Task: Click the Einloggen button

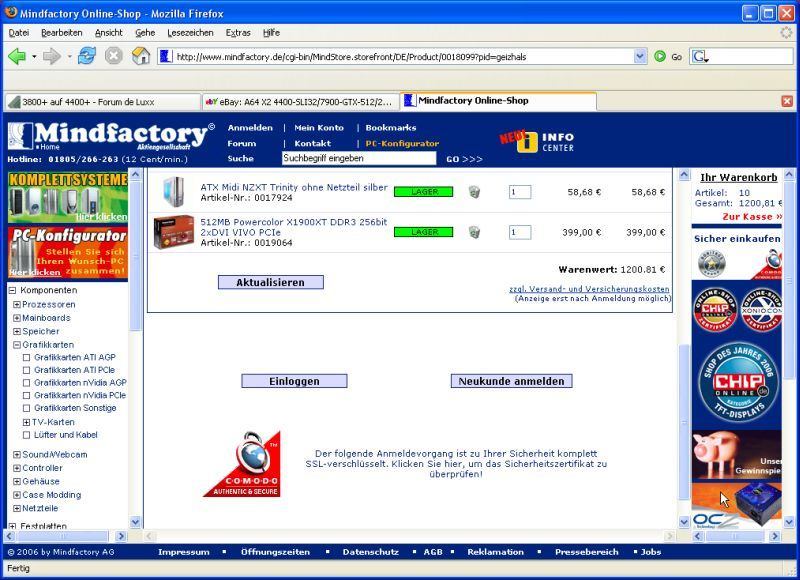Action: tap(294, 381)
